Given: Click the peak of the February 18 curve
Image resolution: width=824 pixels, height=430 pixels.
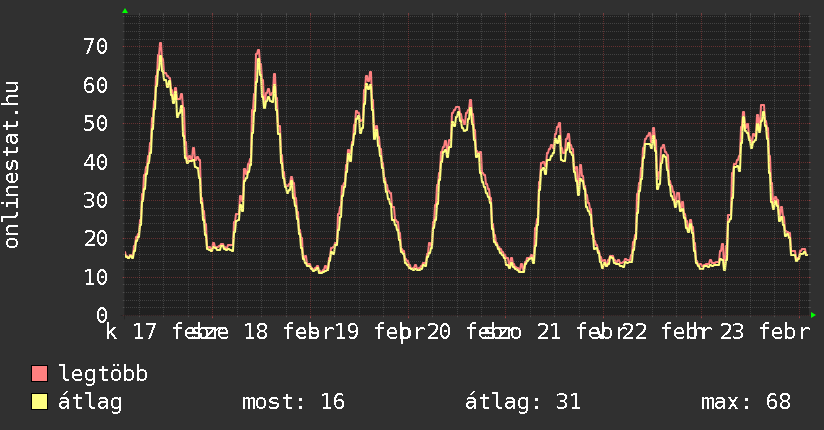Looking at the screenshot, I should (x=258, y=51).
